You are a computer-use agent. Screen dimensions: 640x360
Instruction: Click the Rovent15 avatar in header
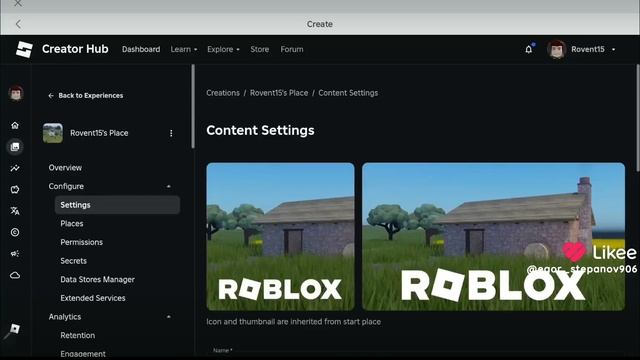(x=556, y=49)
